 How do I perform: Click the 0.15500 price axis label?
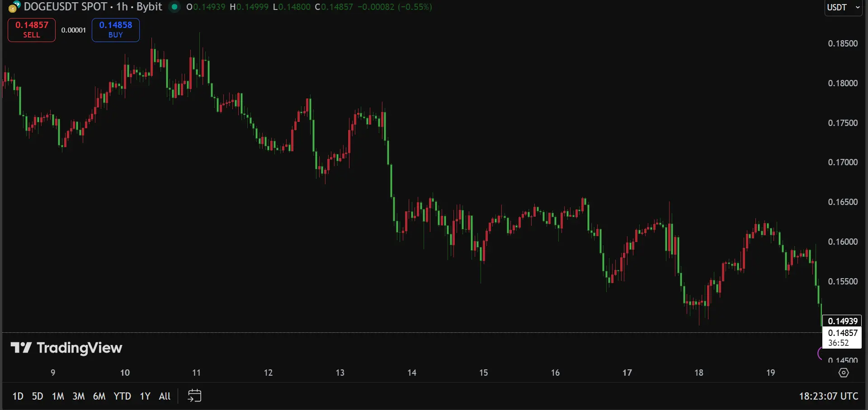pos(843,281)
